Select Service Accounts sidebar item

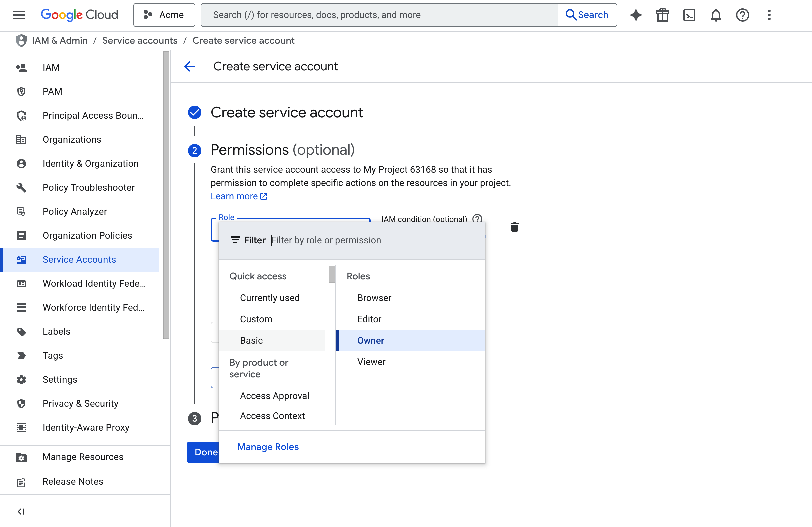pyautogui.click(x=80, y=259)
